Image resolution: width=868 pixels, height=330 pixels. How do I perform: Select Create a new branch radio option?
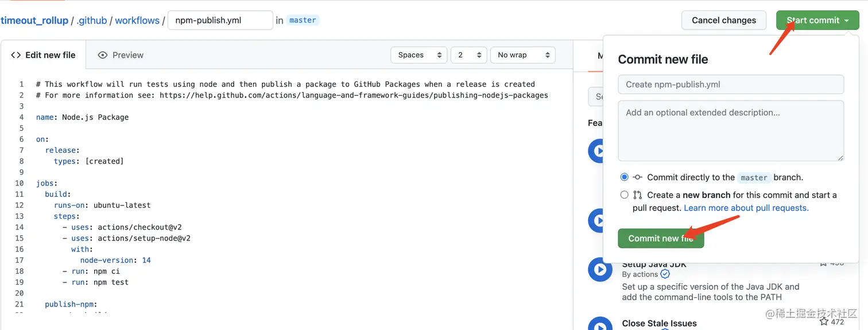(x=625, y=195)
